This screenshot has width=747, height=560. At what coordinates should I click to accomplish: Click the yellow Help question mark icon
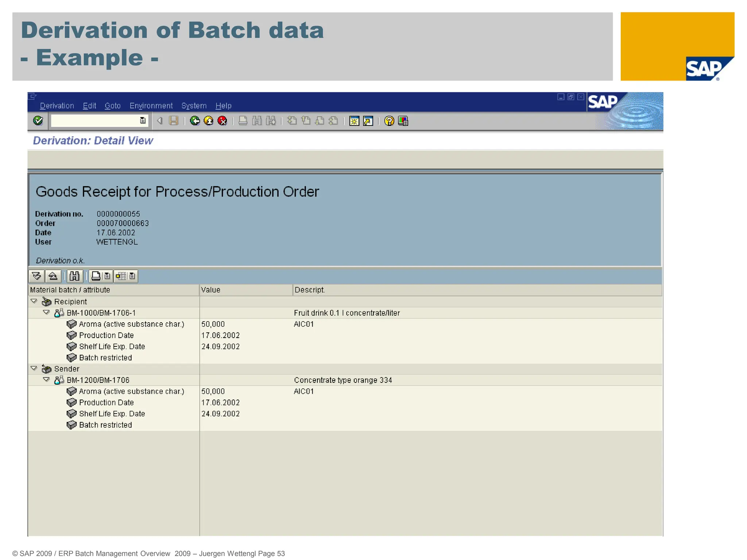[389, 121]
